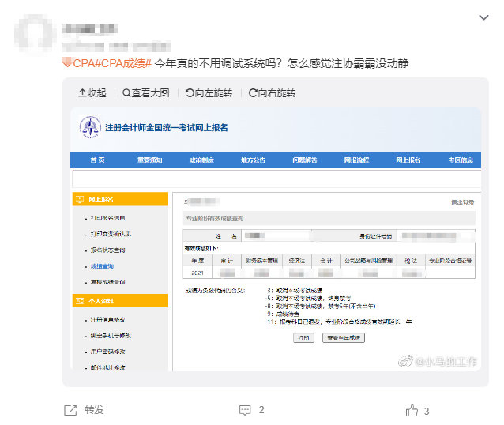Image resolution: width=504 pixels, height=425 pixels.
Task: Click the 收起 up-arrow icon
Action: [82, 93]
